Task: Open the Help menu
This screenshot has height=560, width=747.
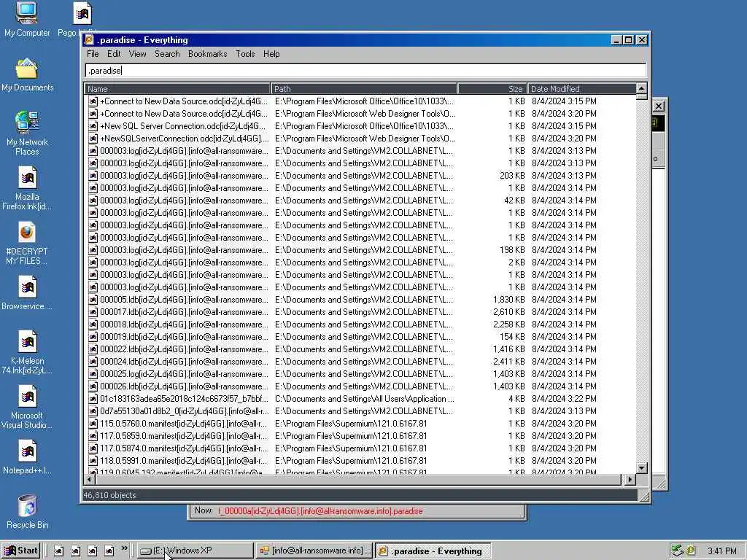Action: 271,54
